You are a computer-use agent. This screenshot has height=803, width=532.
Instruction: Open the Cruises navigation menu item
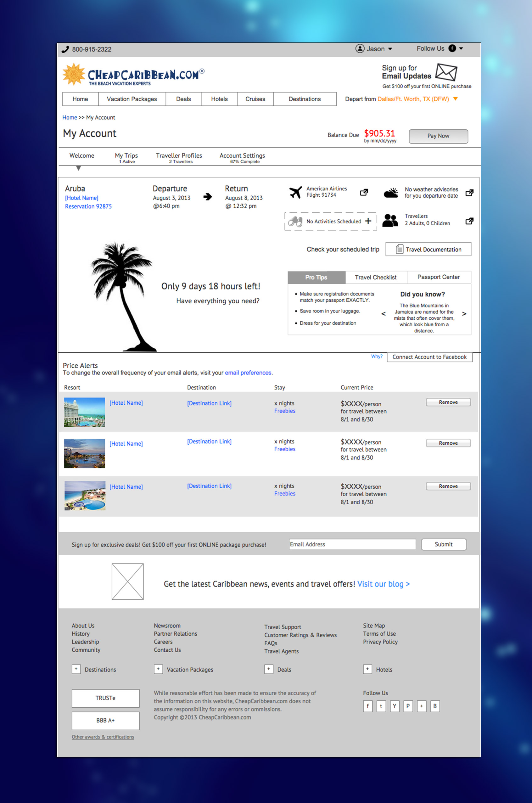255,99
